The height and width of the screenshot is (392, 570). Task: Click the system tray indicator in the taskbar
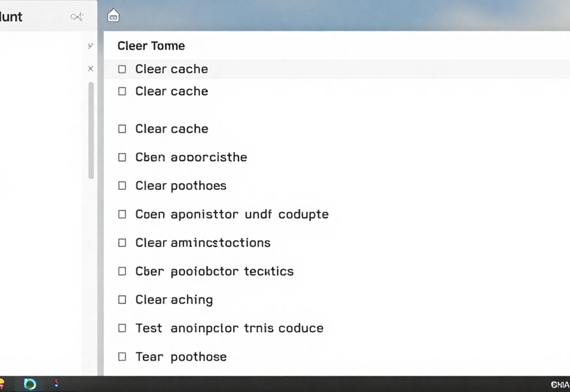[559, 384]
